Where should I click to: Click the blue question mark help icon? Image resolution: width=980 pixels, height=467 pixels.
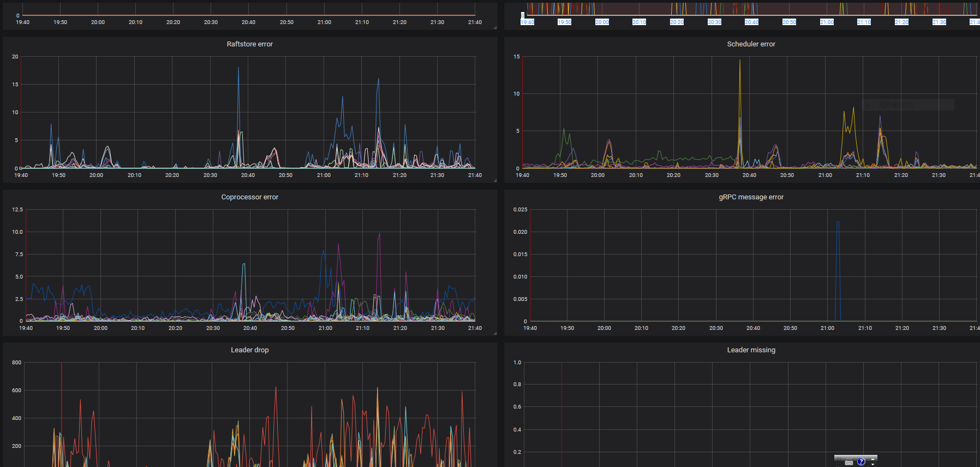861,462
